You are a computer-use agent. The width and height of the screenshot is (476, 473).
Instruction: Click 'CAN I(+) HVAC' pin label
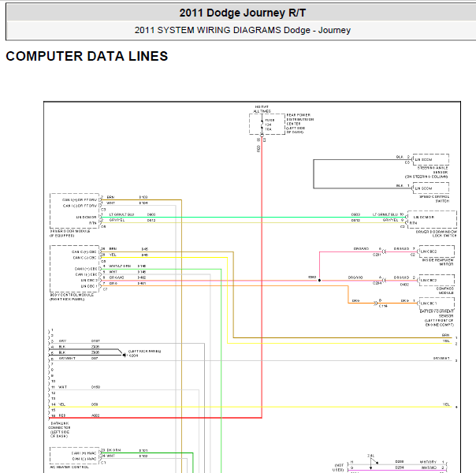(x=84, y=453)
